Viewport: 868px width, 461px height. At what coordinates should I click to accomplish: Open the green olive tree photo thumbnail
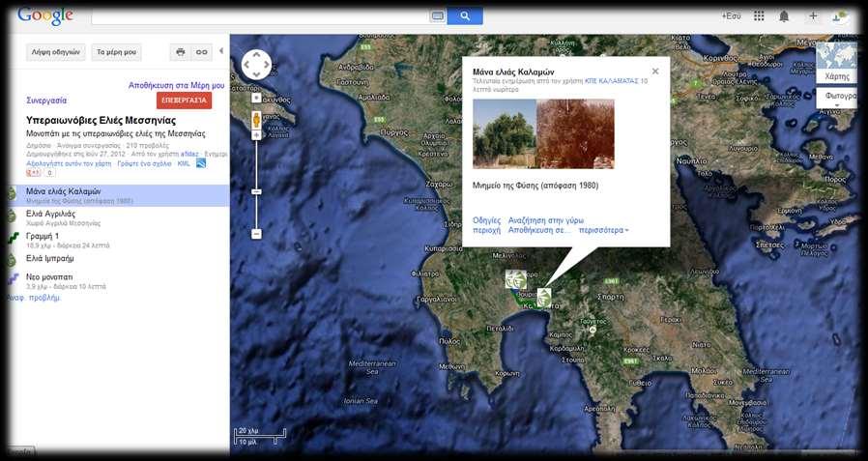coord(505,133)
